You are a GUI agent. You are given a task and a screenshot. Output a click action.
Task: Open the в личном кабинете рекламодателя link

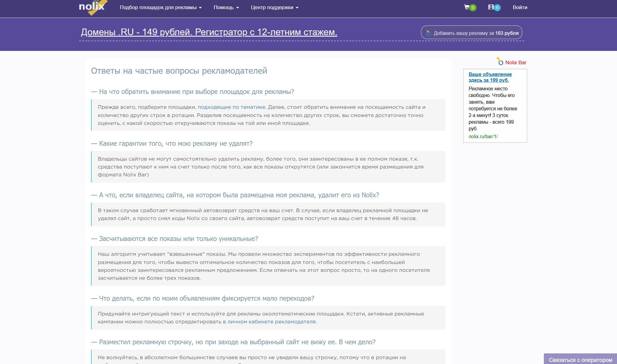coord(269,322)
